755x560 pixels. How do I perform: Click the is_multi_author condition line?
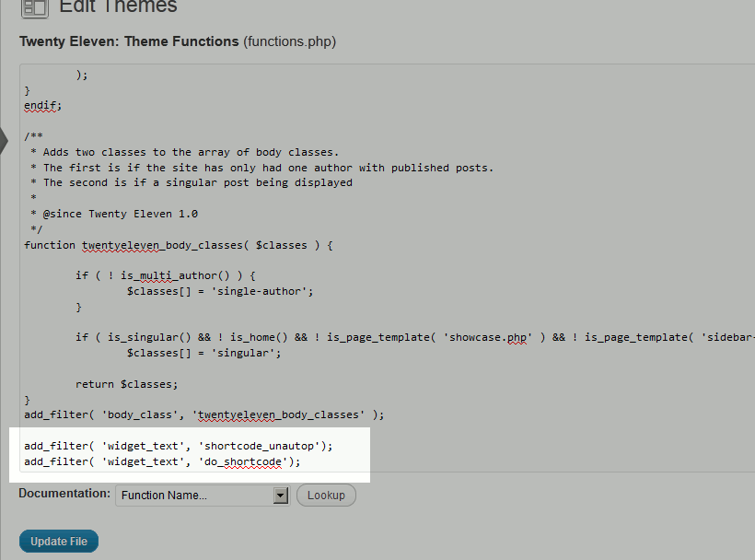(x=166, y=275)
